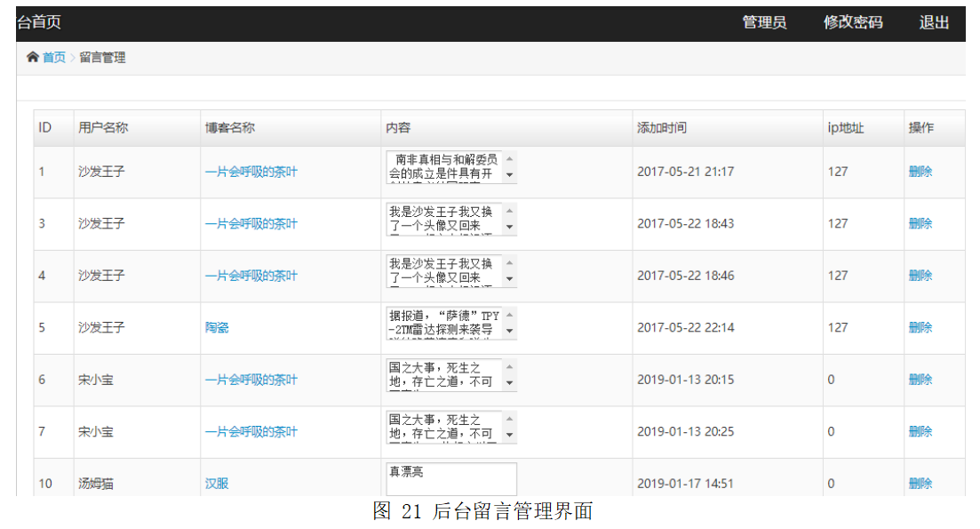Click username 汤姆猫 in row 10
Screen dimensions: 980x529
96,483
